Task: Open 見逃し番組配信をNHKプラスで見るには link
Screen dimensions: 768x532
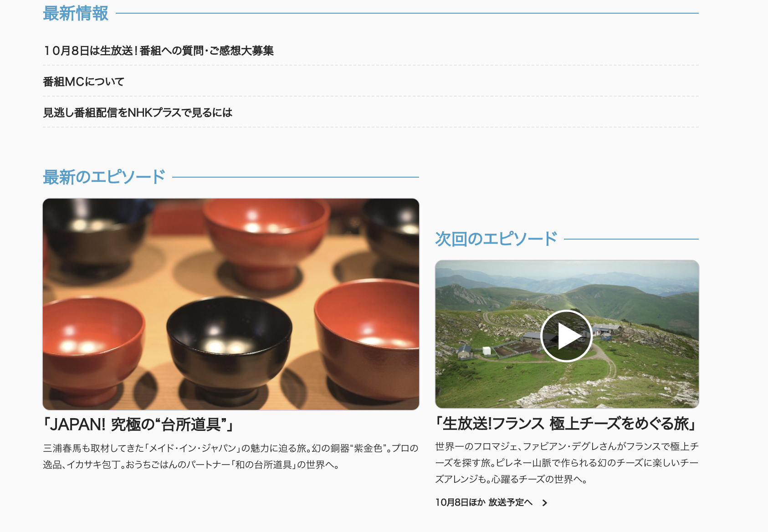Action: coord(138,113)
